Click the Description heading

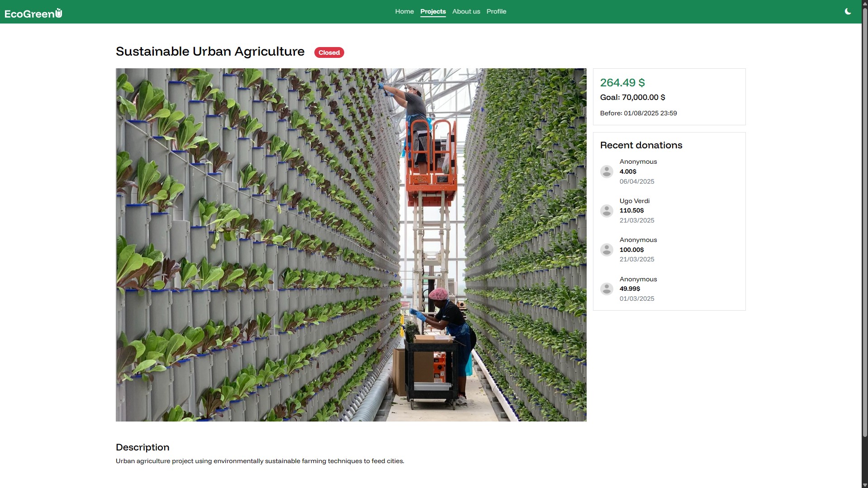click(x=142, y=447)
